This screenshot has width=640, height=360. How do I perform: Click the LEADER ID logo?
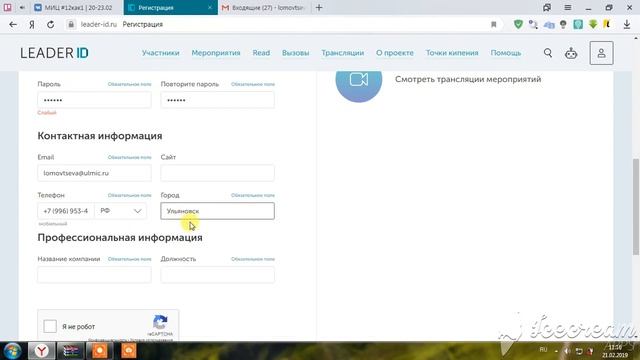click(54, 53)
